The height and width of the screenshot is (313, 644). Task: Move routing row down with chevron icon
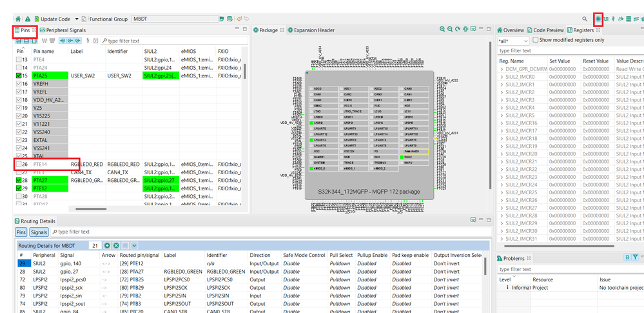(x=134, y=245)
